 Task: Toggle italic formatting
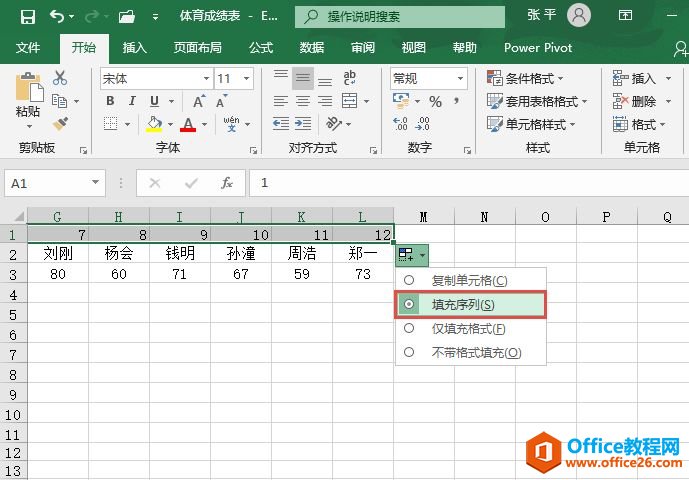coord(132,101)
